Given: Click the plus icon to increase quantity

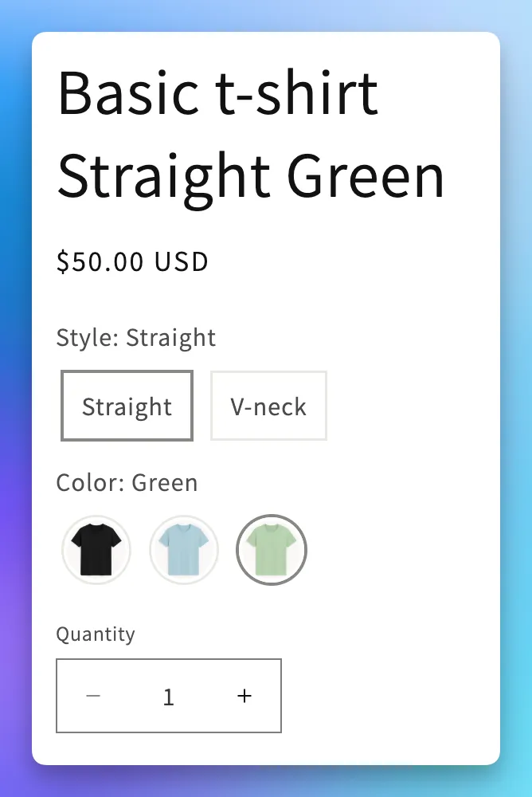Looking at the screenshot, I should coord(244,696).
